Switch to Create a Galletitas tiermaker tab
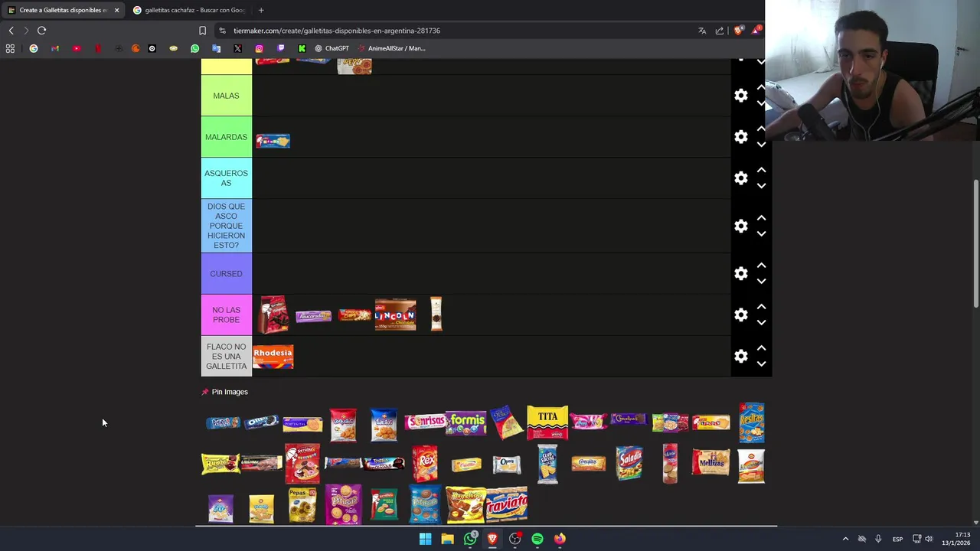This screenshot has width=980, height=551. point(61,10)
